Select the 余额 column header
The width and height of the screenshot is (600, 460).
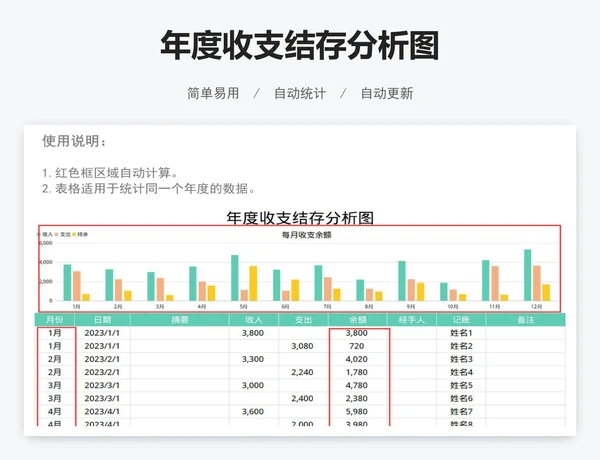pos(358,320)
